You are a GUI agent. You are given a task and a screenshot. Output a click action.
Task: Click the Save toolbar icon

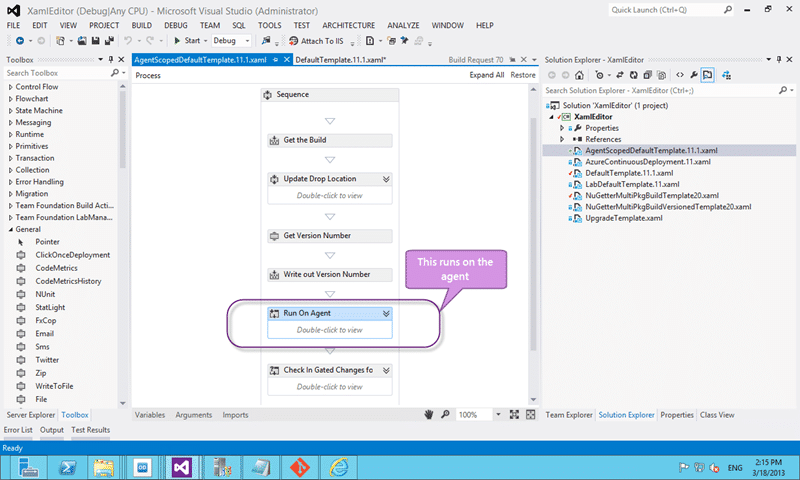[95, 41]
